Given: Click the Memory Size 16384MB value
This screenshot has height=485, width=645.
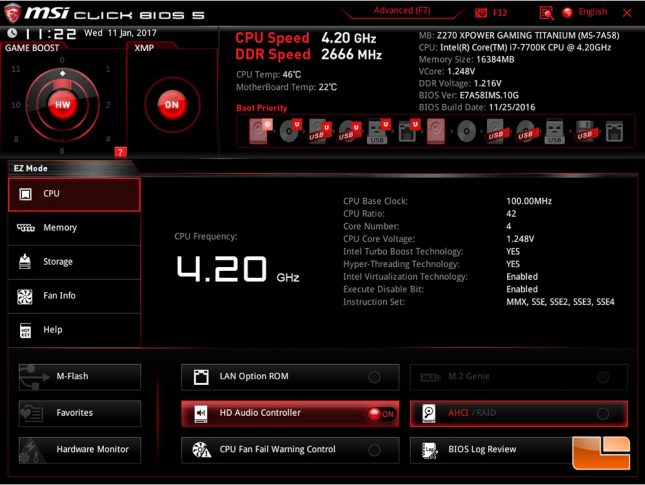Looking at the screenshot, I should pyautogui.click(x=495, y=60).
